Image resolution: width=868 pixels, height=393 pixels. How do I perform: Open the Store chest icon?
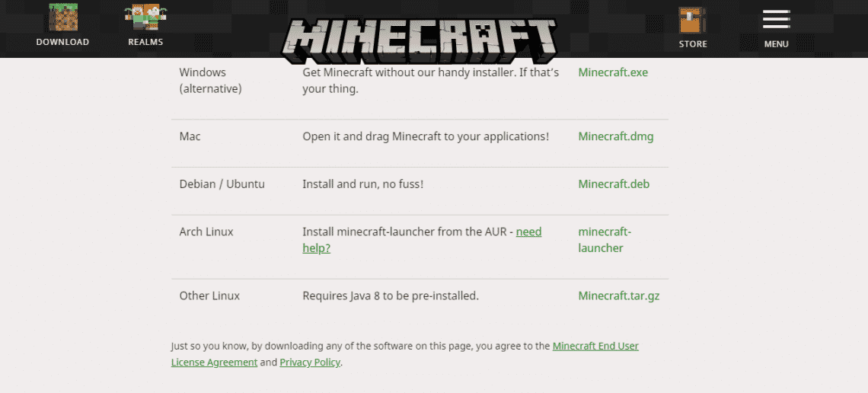(x=693, y=21)
